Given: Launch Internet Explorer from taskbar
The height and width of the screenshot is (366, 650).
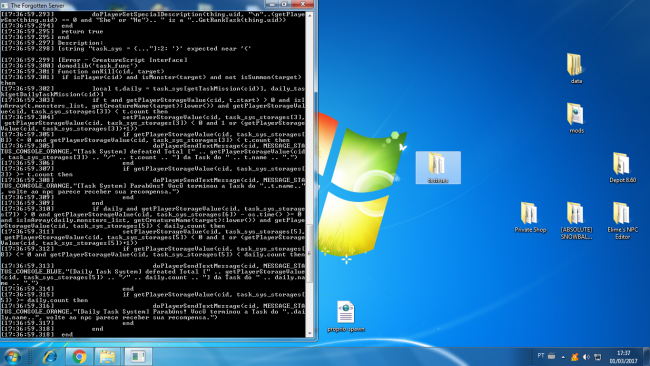Looking at the screenshot, I should point(50,356).
